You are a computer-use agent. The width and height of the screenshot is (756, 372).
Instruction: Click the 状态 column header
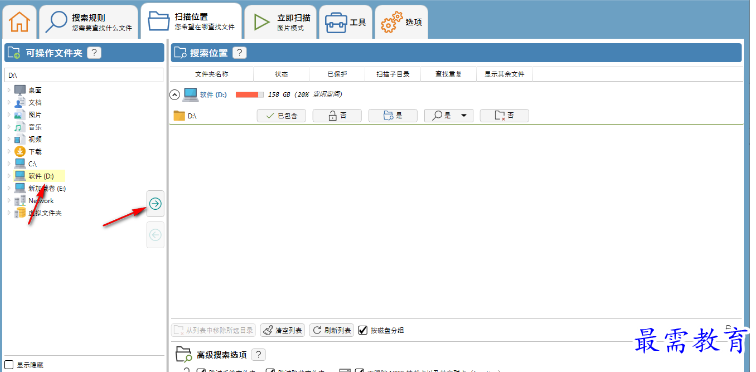(281, 74)
